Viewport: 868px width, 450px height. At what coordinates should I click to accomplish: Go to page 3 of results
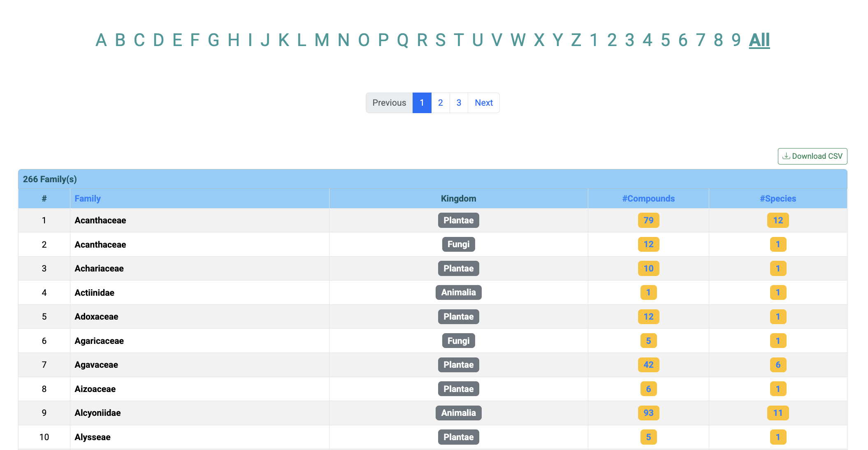click(459, 103)
